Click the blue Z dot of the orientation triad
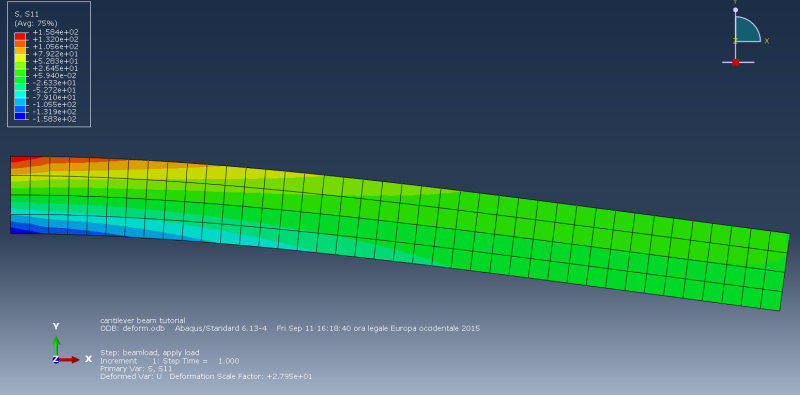 point(56,360)
